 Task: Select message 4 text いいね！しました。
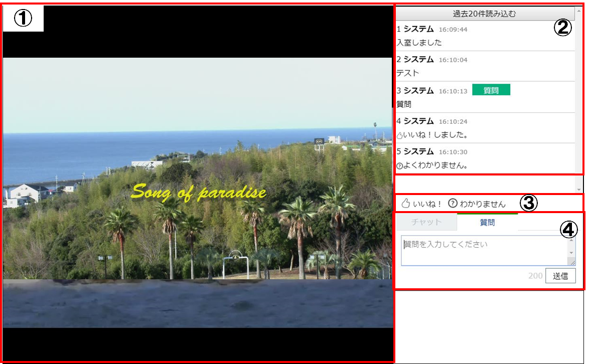(x=435, y=134)
